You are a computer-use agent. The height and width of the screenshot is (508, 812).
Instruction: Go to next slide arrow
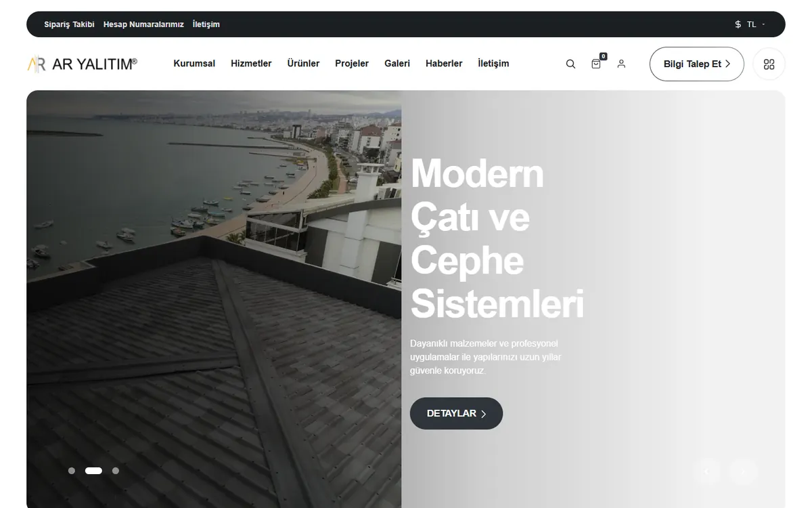[744, 472]
